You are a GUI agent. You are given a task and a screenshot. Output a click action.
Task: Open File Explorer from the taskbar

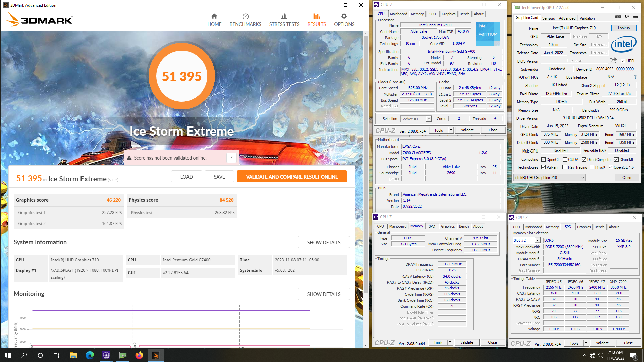73,355
